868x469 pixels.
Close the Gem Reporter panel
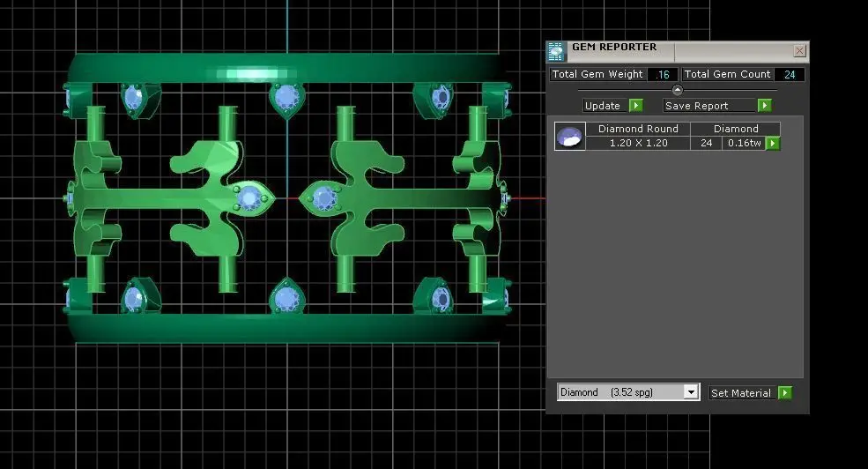pyautogui.click(x=799, y=51)
